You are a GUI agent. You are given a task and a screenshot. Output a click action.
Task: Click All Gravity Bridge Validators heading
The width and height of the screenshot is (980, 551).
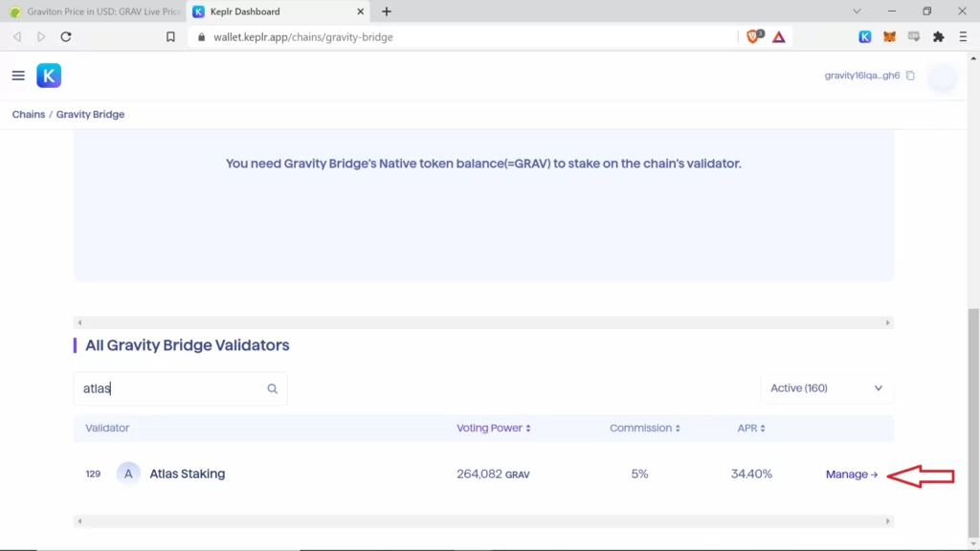(x=187, y=345)
